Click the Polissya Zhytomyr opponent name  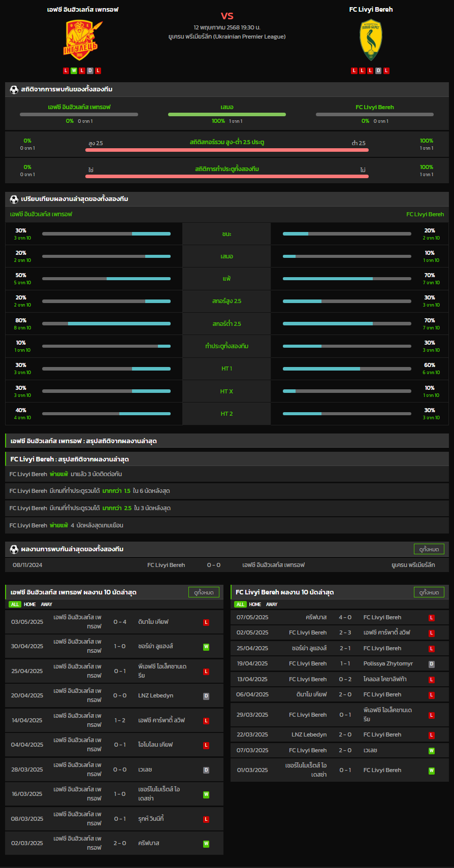(388, 663)
